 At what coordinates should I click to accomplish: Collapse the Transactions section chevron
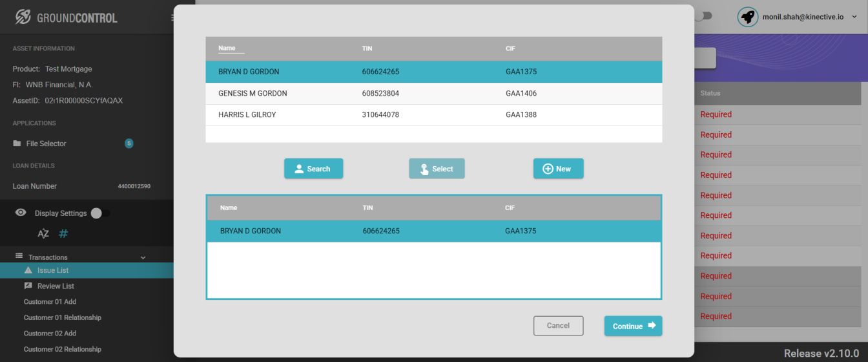[x=143, y=257]
